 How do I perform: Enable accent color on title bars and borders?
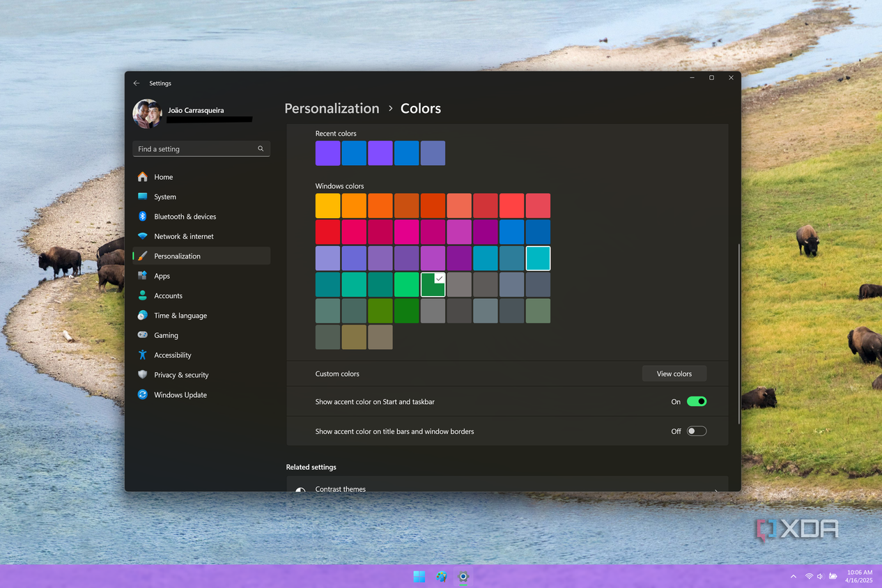click(x=697, y=431)
